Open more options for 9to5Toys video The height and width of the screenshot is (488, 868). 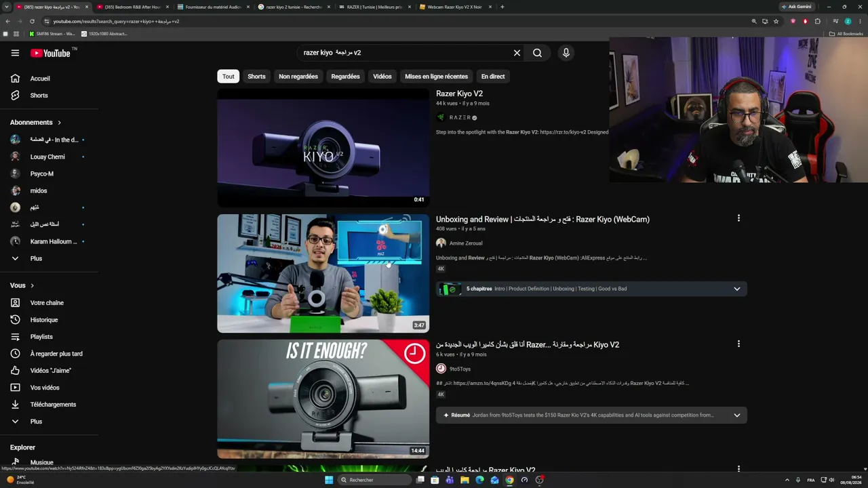(738, 344)
